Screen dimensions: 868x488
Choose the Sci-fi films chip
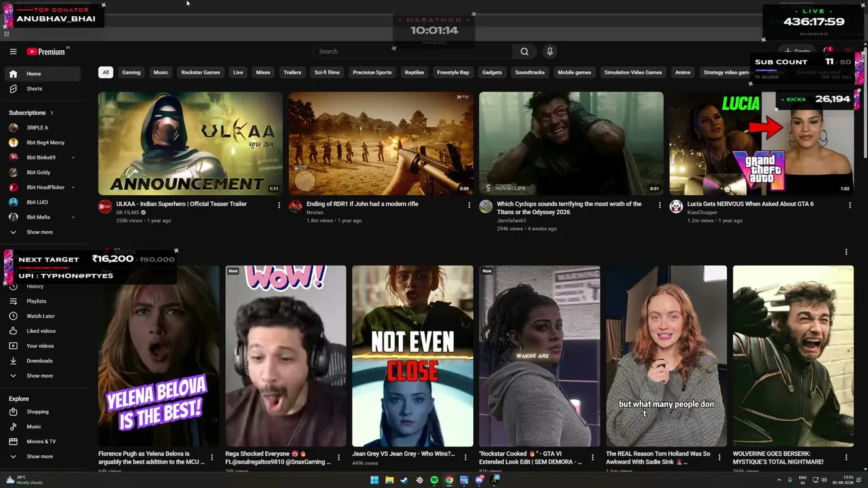click(327, 73)
